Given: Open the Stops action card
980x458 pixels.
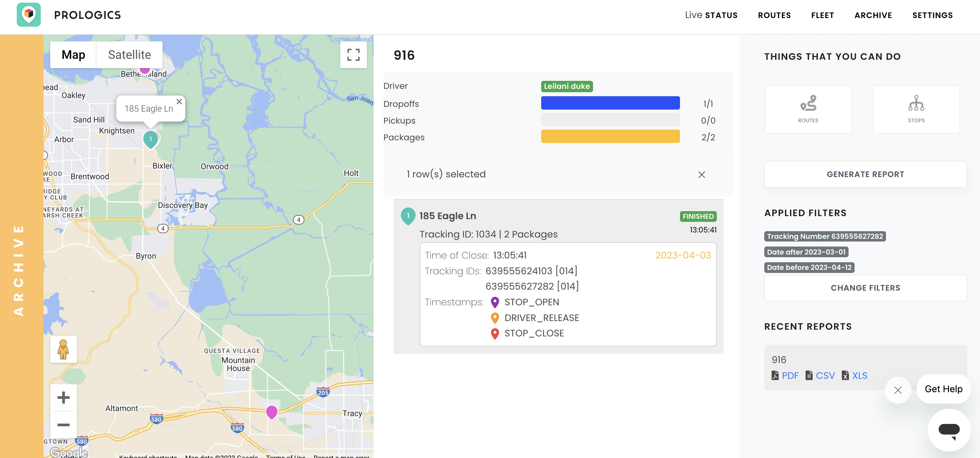Looking at the screenshot, I should (x=916, y=109).
